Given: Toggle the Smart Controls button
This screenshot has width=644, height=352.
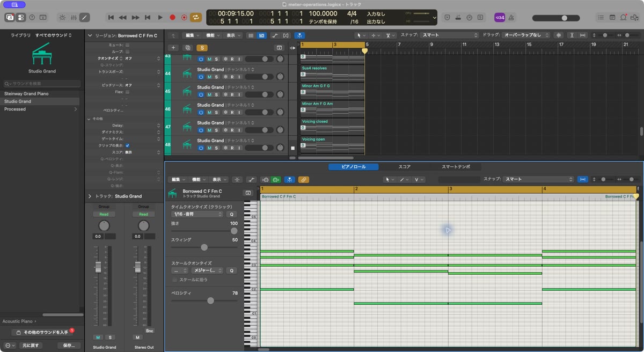Looking at the screenshot, I should point(62,17).
